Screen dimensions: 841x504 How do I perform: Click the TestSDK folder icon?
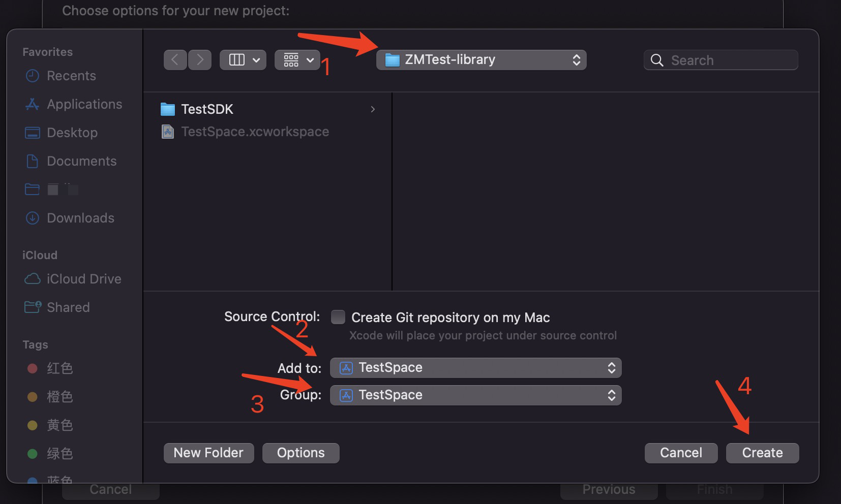(168, 109)
